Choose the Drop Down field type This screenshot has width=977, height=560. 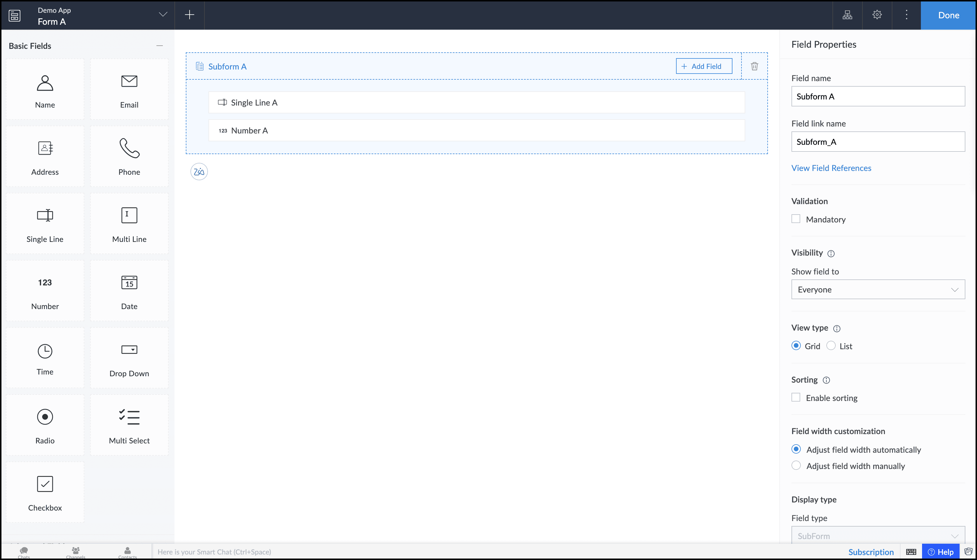pos(129,358)
